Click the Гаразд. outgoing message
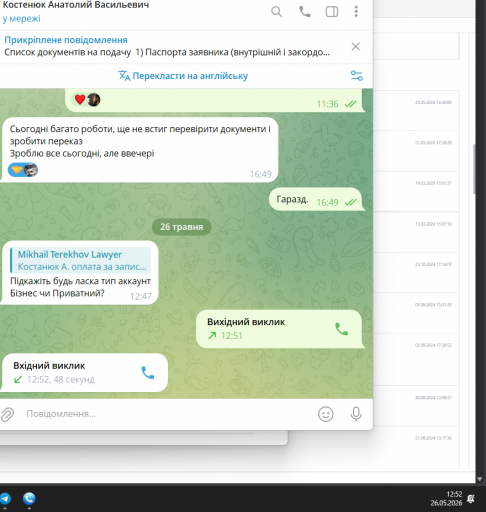The image size is (486, 512). point(316,199)
